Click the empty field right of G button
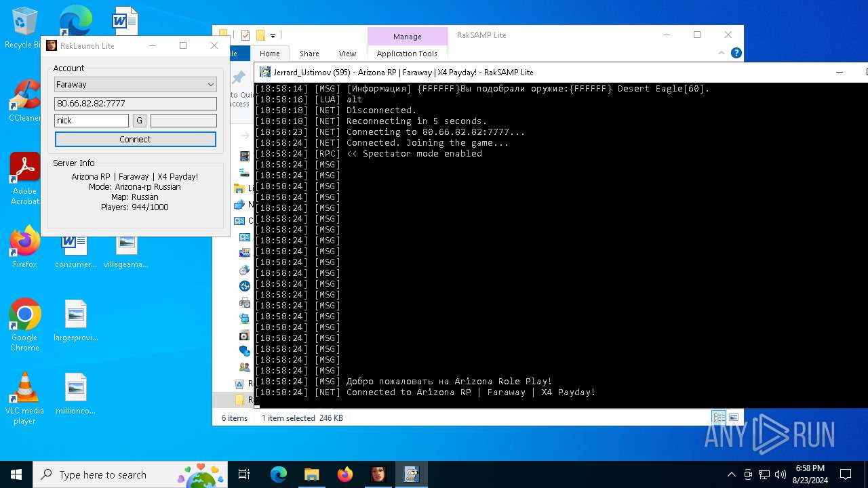The image size is (868, 488). pyautogui.click(x=184, y=121)
